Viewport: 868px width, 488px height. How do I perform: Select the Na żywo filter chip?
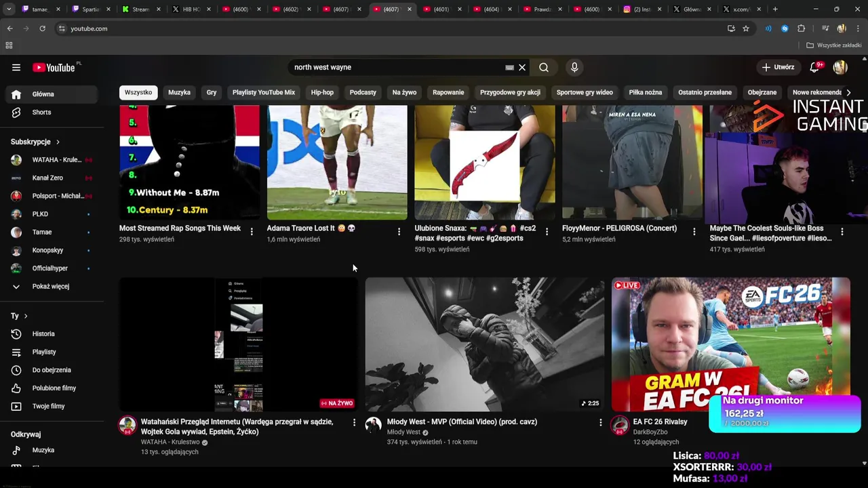[x=404, y=92]
